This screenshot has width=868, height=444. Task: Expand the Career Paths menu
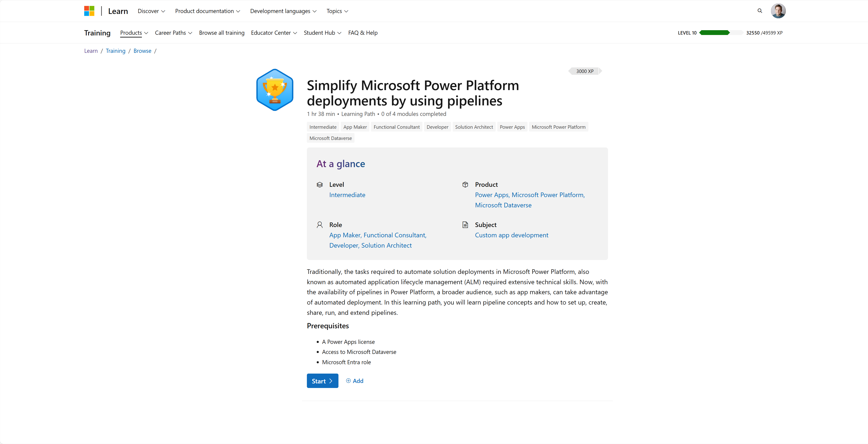173,33
